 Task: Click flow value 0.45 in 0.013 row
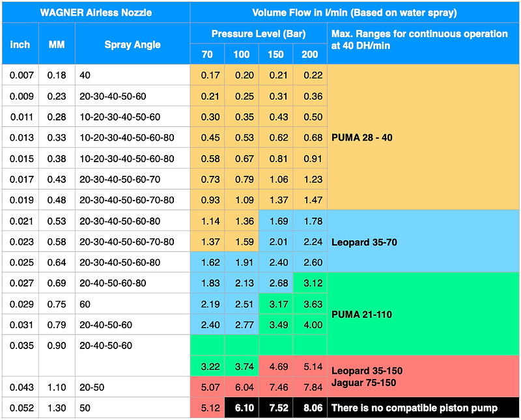point(210,137)
